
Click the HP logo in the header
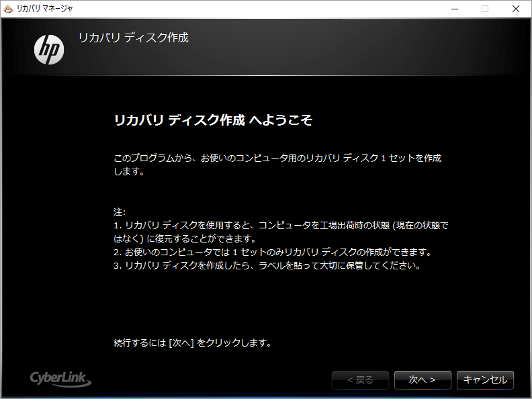[x=49, y=50]
